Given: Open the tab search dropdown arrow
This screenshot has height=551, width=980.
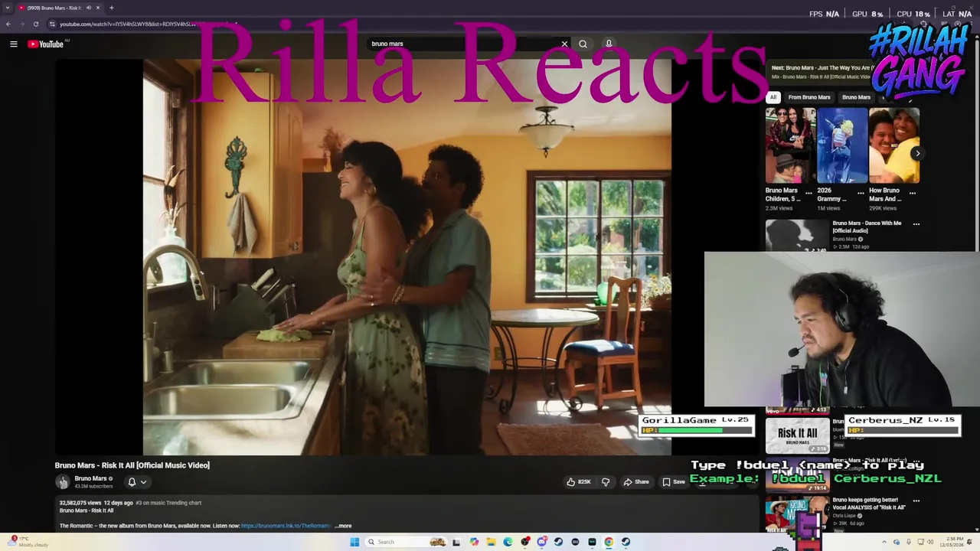Looking at the screenshot, I should (8, 8).
